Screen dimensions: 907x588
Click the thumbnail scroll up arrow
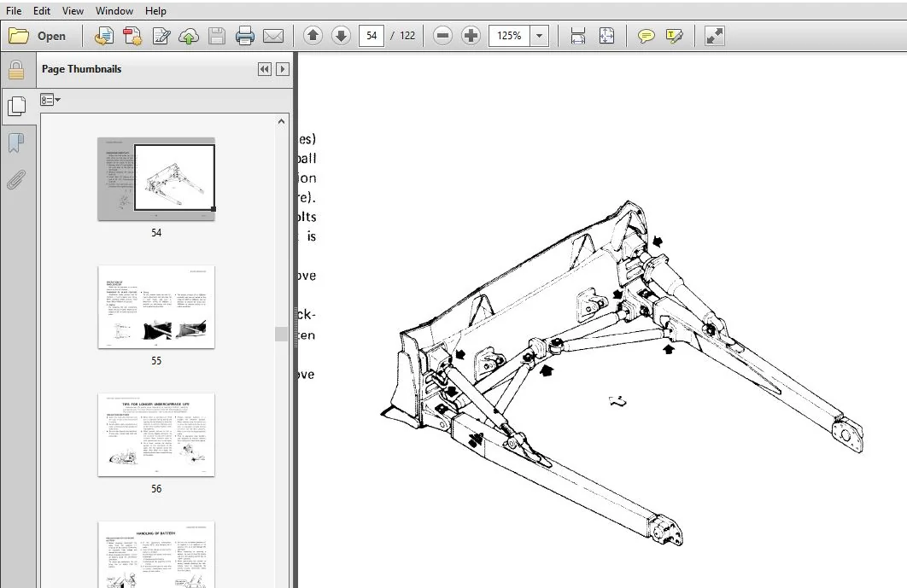[281, 121]
